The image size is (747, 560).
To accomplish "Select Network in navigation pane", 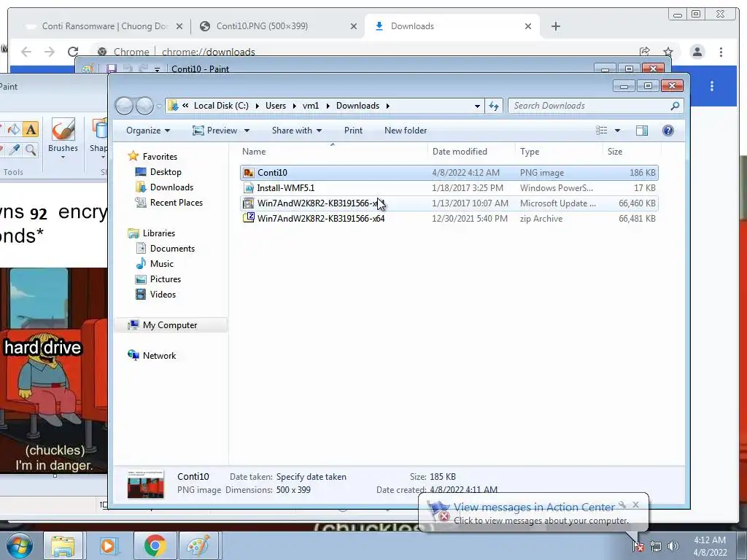I will [159, 356].
